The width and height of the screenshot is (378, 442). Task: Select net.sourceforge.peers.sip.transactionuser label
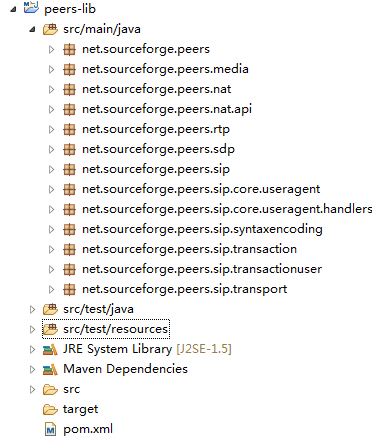point(202,270)
